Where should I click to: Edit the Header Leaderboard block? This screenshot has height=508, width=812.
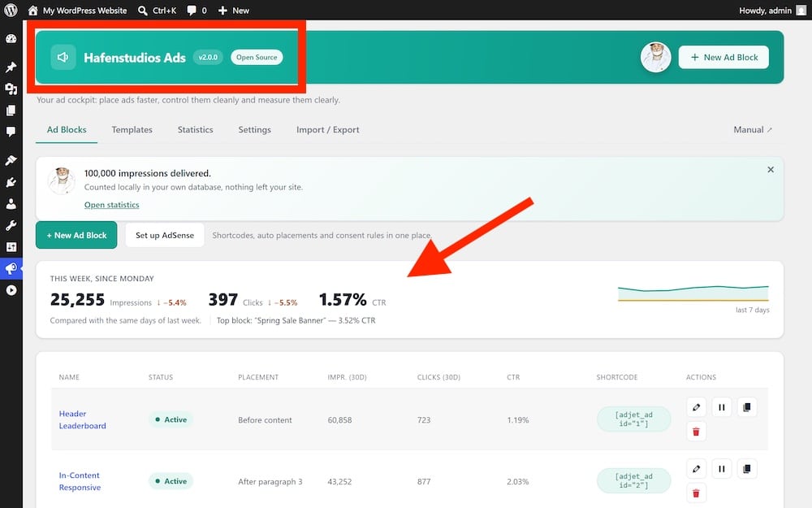point(697,407)
